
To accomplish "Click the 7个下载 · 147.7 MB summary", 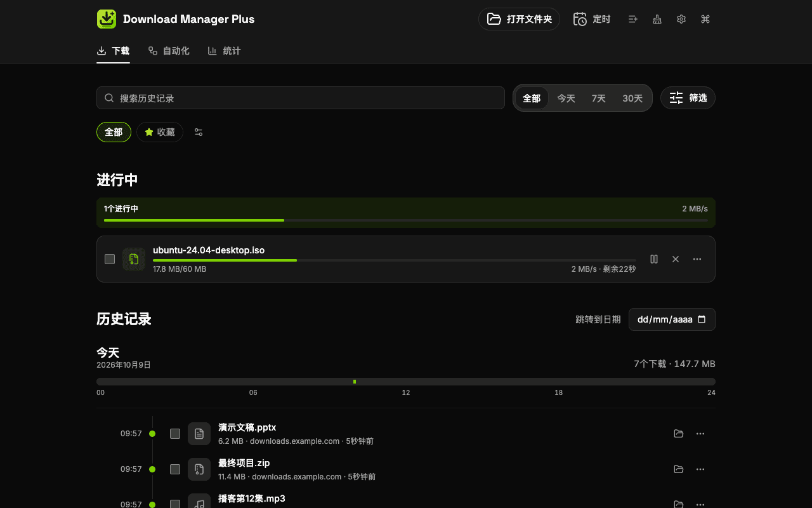I will point(674,364).
